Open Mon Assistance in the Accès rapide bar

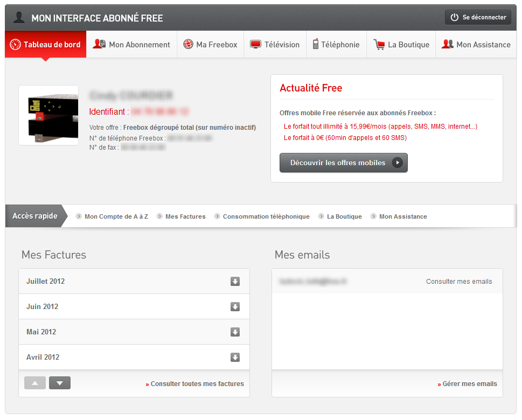[x=403, y=216]
